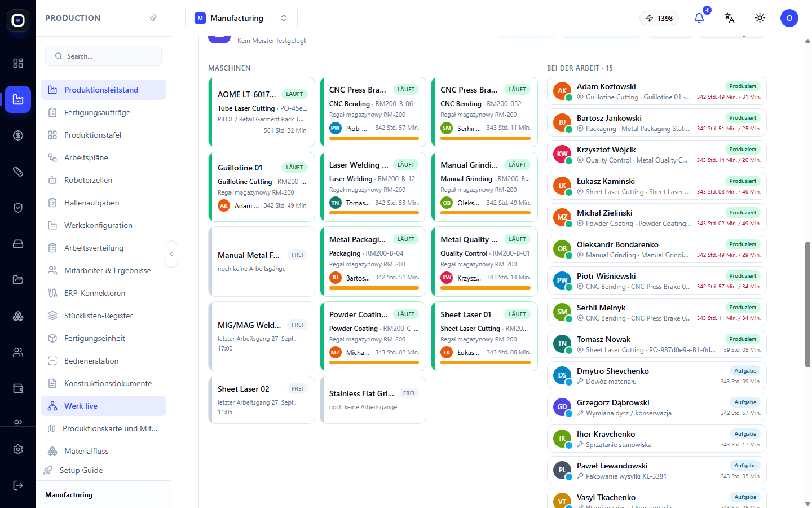Click the notification bell icon

click(x=699, y=18)
